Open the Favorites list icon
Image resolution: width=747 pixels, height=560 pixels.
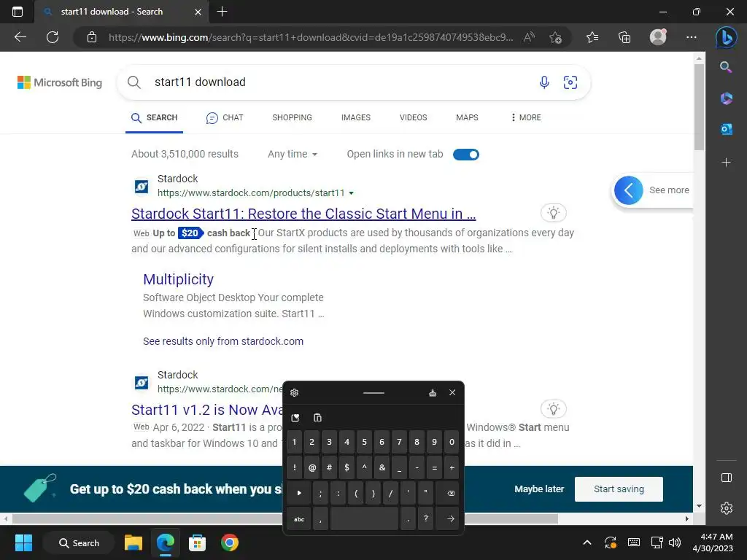tap(592, 37)
